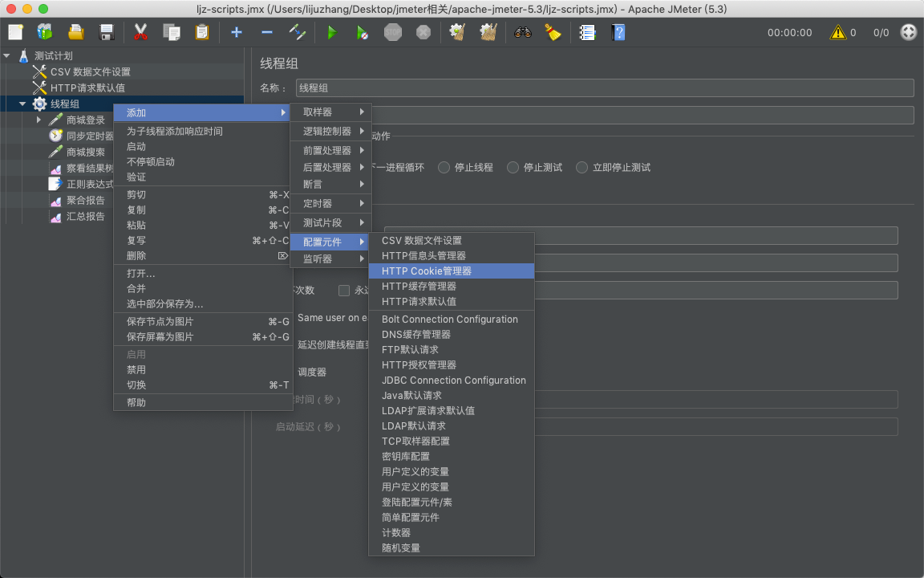
Task: Click the Copy icon in toolbar
Action: pos(172,32)
